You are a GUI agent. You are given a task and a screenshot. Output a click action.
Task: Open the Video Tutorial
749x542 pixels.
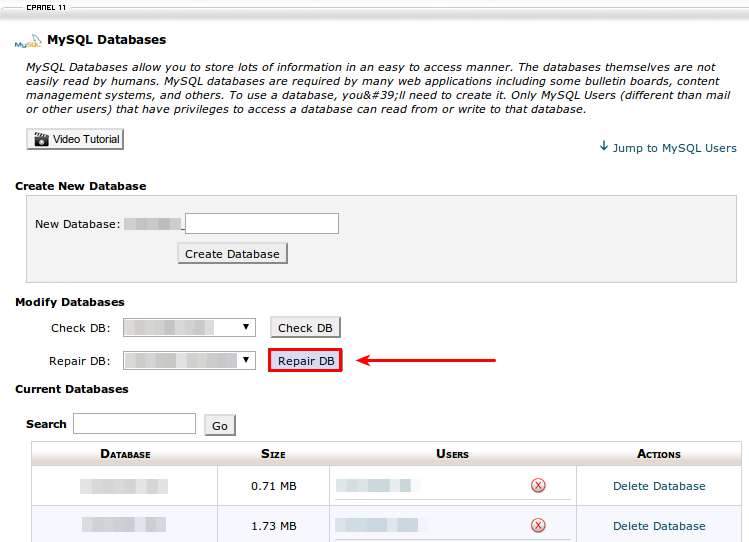click(x=75, y=139)
